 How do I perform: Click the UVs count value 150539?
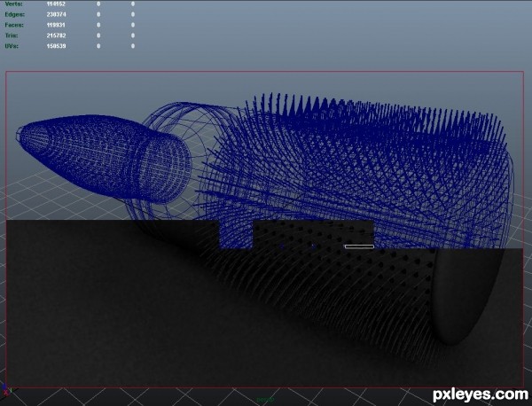pyautogui.click(x=57, y=46)
